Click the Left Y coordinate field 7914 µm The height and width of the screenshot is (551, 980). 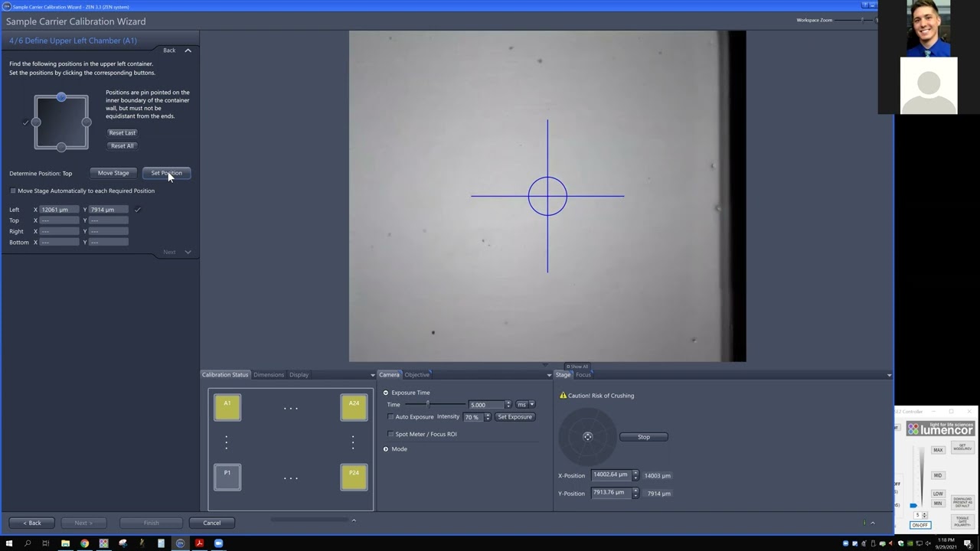click(108, 210)
